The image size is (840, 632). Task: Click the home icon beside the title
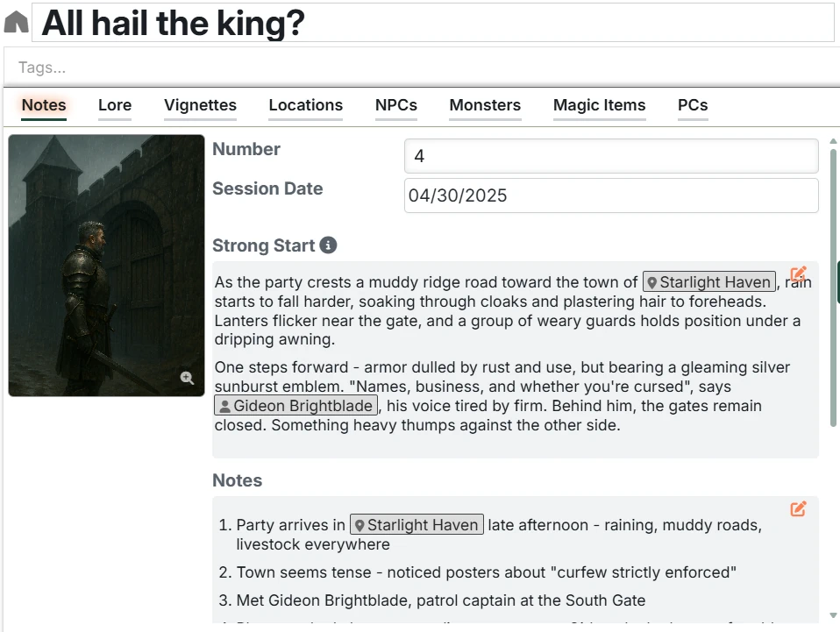[x=16, y=23]
